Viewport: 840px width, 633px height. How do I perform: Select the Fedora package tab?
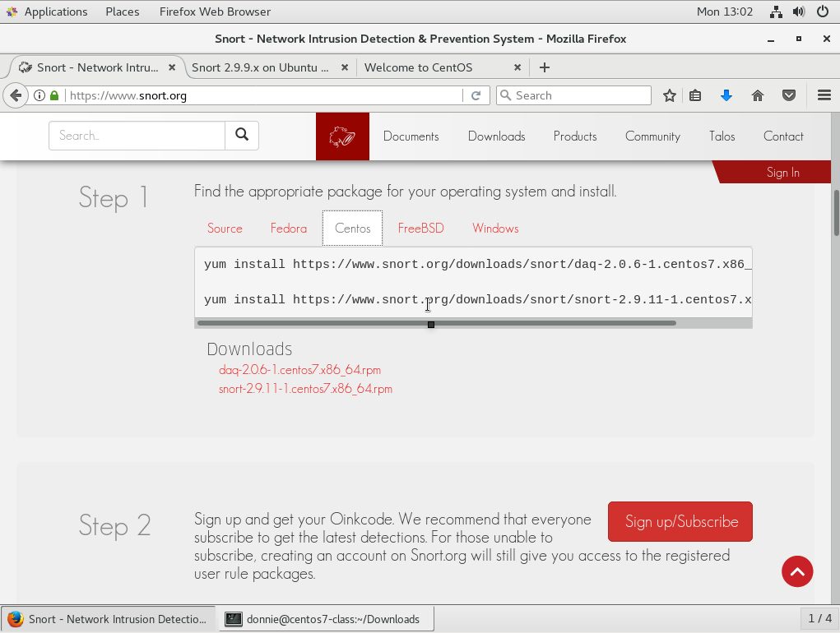[288, 229]
